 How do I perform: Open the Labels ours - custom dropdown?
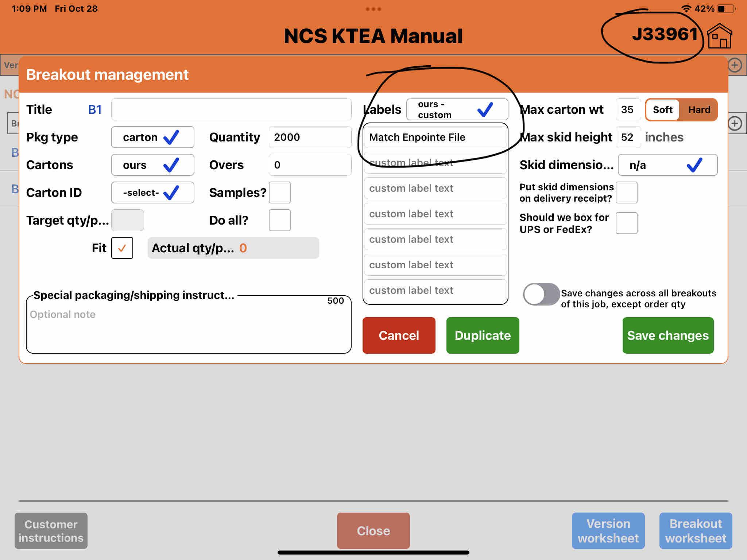click(457, 109)
